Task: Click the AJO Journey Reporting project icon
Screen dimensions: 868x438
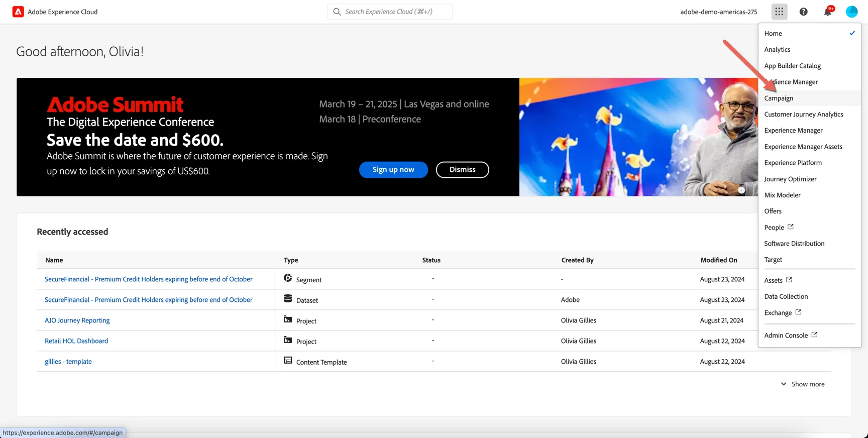Action: [x=288, y=319]
